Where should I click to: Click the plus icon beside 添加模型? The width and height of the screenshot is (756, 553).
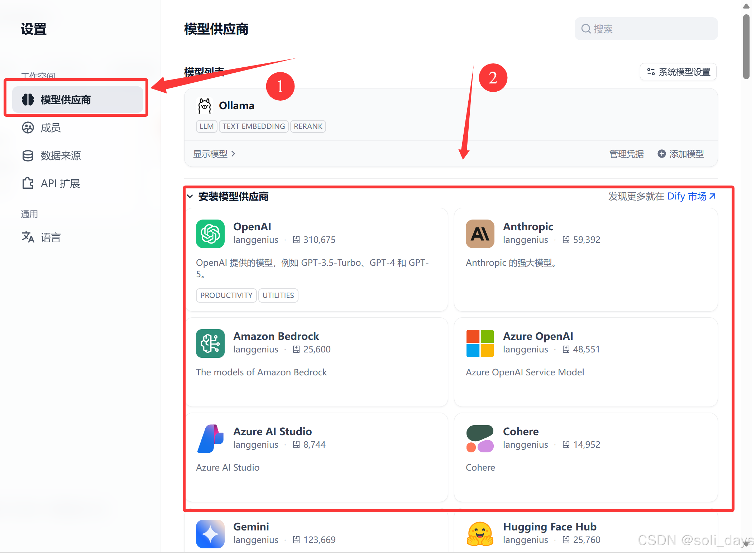coord(661,154)
